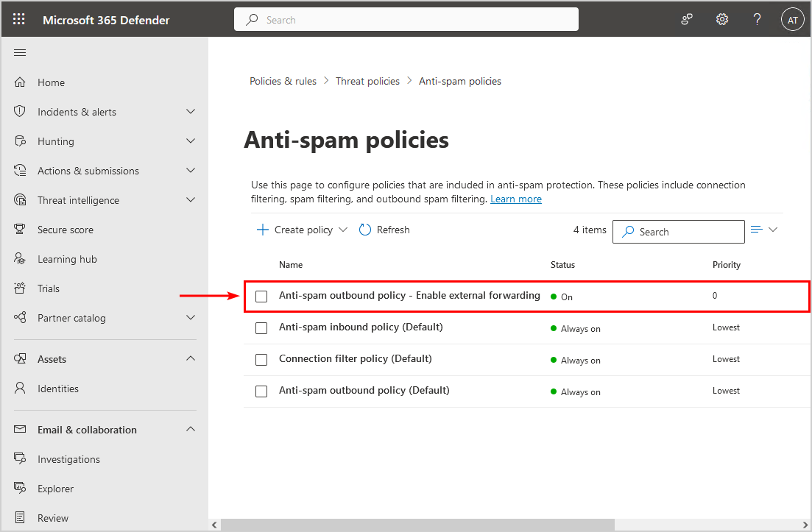Open the app launcher waffle icon
This screenshot has height=532, width=812.
[19, 20]
